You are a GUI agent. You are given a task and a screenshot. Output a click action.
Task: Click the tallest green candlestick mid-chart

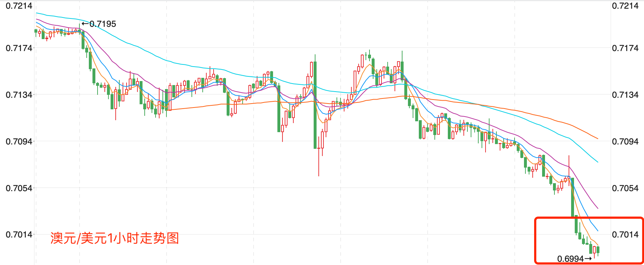[x=315, y=105]
